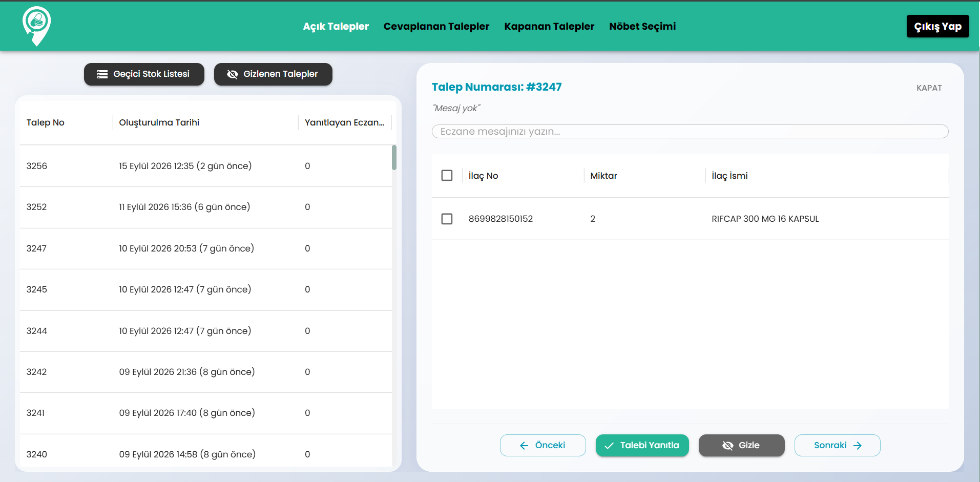Select request row 3245

(x=205, y=289)
